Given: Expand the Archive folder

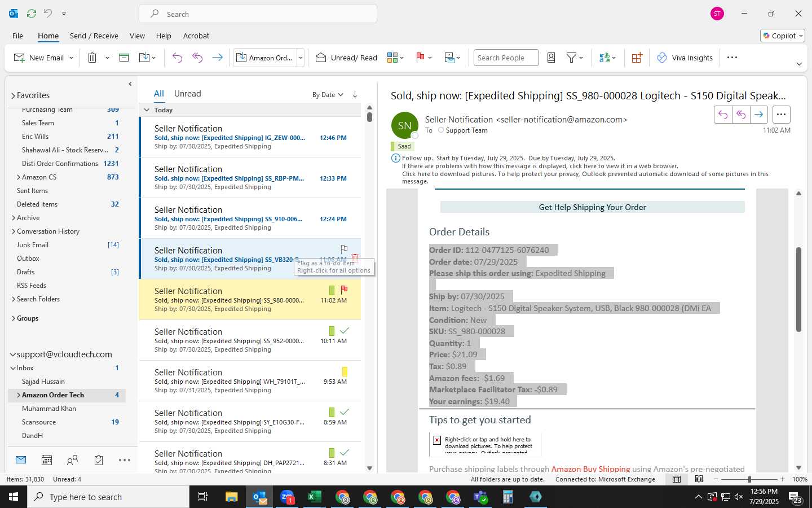Looking at the screenshot, I should (14, 218).
